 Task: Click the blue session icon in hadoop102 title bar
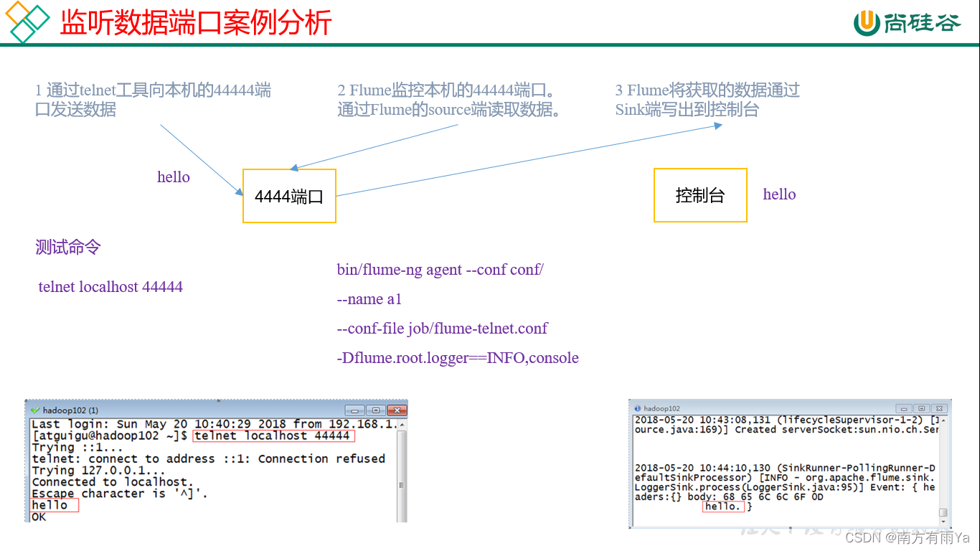pos(637,408)
